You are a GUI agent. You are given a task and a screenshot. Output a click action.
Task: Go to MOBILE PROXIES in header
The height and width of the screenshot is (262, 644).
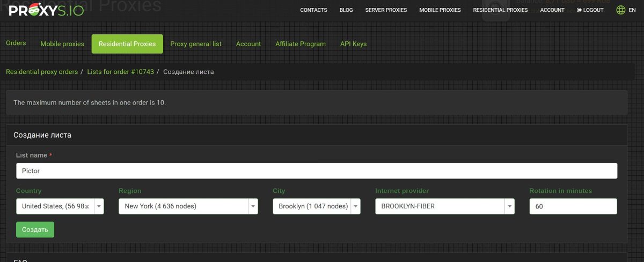440,10
